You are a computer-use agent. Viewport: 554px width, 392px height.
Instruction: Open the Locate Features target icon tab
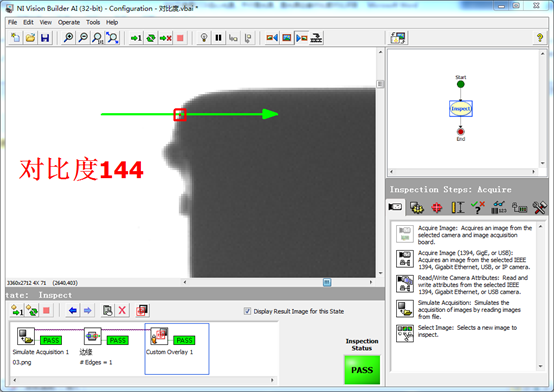(437, 207)
